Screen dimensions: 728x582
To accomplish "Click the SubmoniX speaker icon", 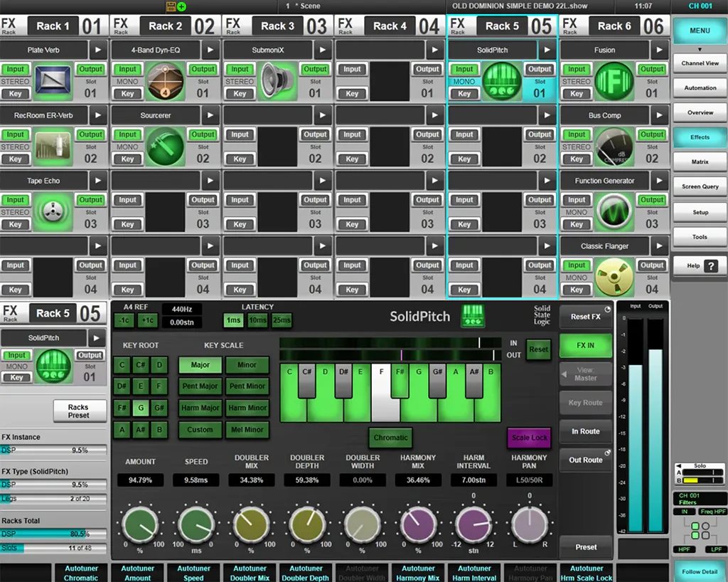I will click(277, 81).
